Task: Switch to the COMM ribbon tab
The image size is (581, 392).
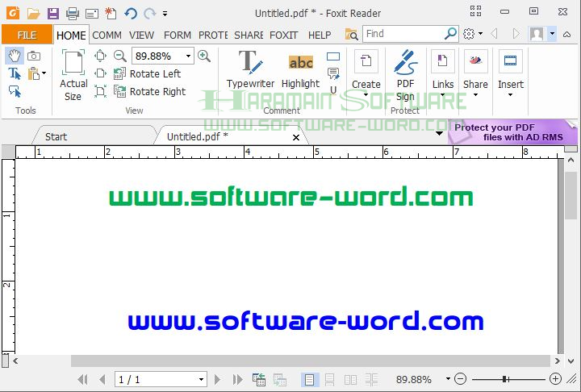Action: coord(107,35)
